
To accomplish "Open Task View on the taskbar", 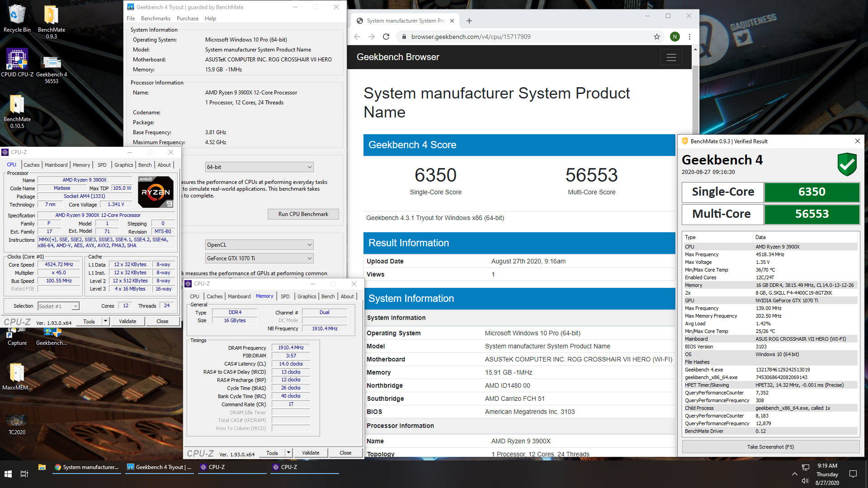I will (24, 474).
